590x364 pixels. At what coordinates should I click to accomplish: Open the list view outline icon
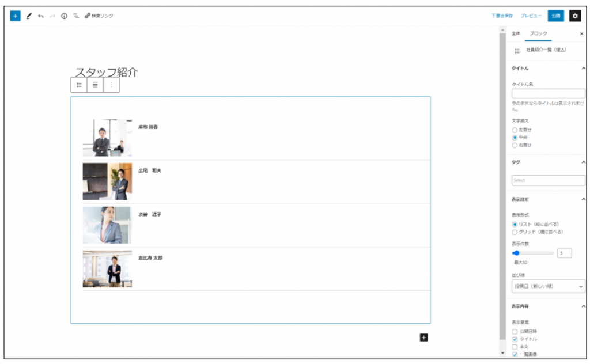pyautogui.click(x=76, y=16)
